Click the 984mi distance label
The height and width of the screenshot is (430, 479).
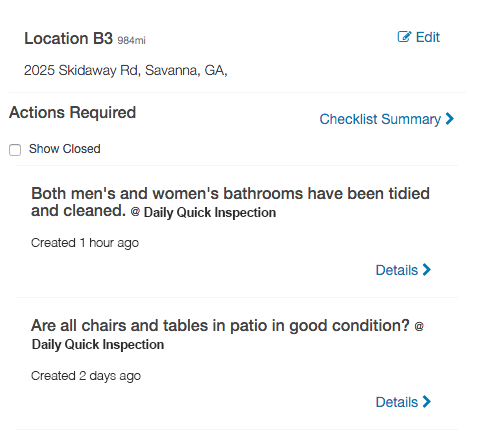click(x=131, y=40)
